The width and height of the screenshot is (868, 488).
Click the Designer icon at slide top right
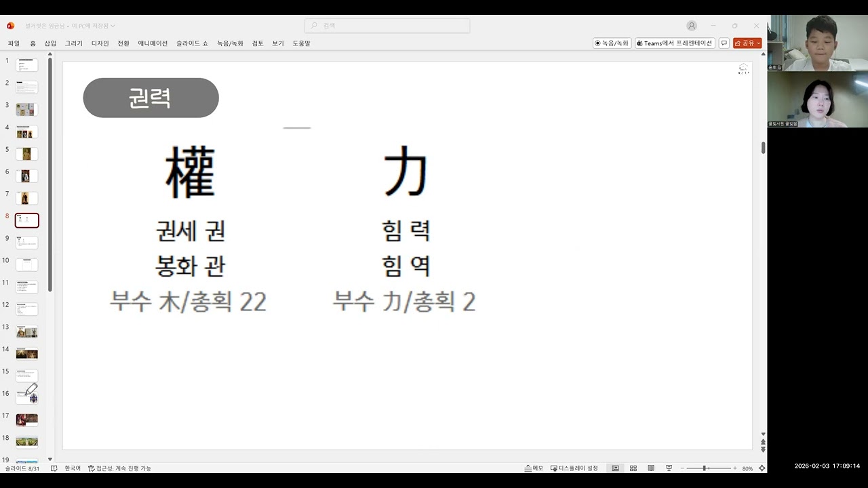(x=744, y=69)
